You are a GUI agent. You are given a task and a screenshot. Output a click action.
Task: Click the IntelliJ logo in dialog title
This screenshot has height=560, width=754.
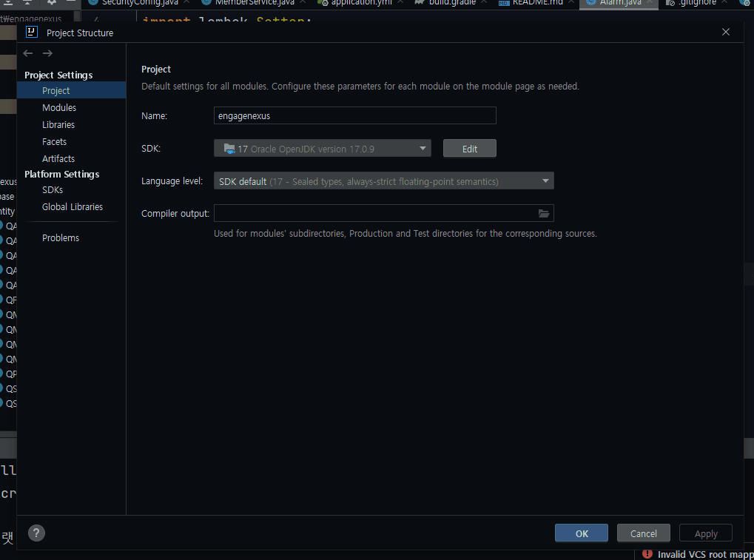tap(32, 33)
